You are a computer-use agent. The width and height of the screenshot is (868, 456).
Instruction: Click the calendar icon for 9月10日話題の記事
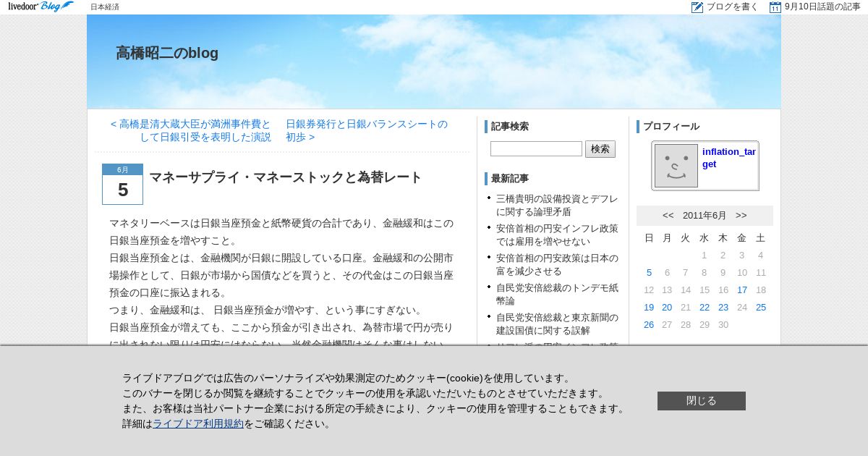775,7
